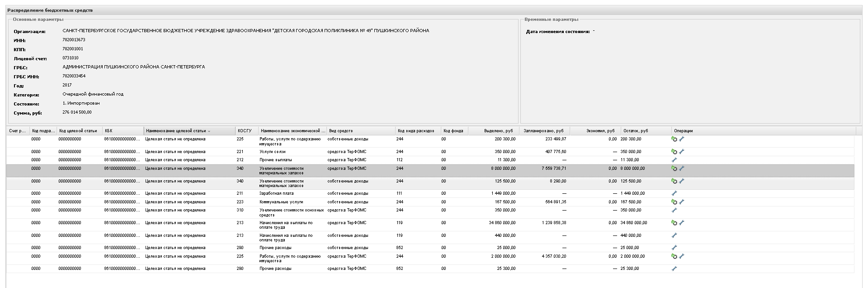Select the Коммунальные услуги cell

[x=281, y=202]
